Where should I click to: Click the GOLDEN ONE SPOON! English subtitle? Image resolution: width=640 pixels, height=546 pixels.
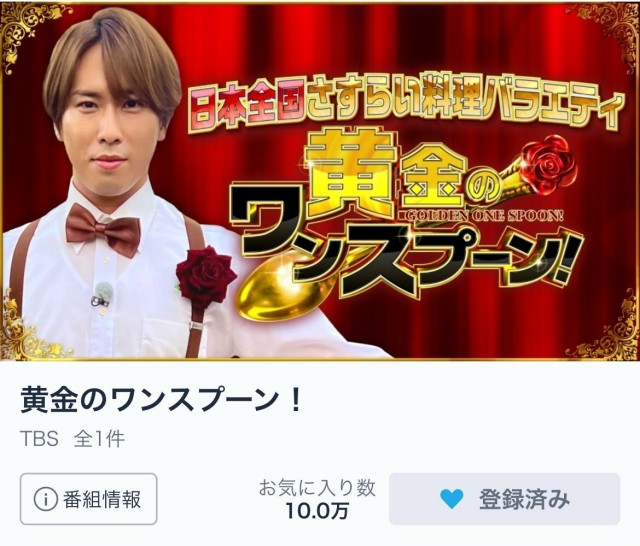(480, 216)
